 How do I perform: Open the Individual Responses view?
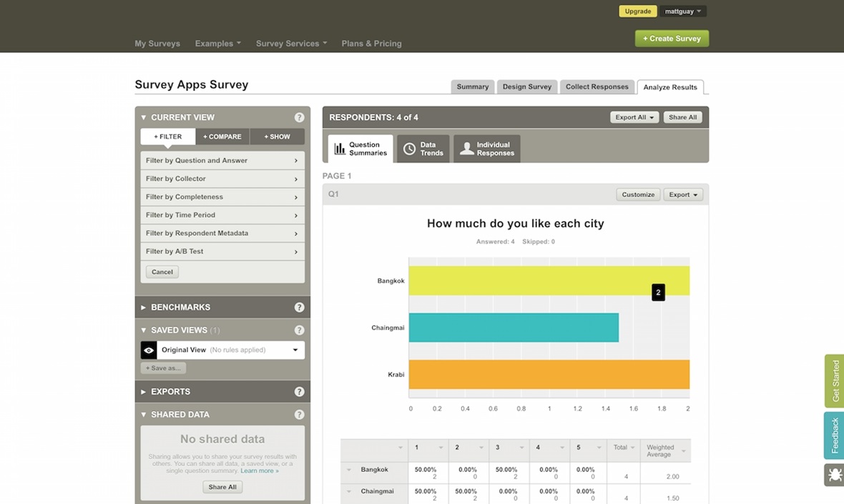pos(487,149)
